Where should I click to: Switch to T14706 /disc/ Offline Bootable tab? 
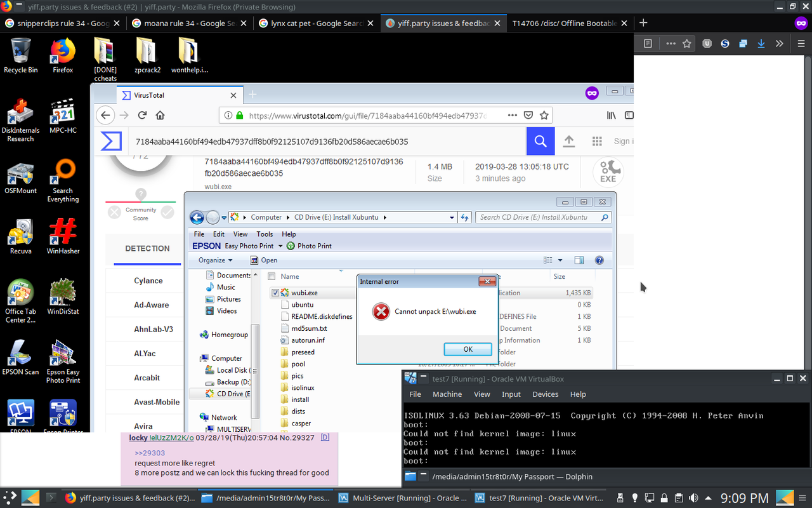click(x=569, y=23)
